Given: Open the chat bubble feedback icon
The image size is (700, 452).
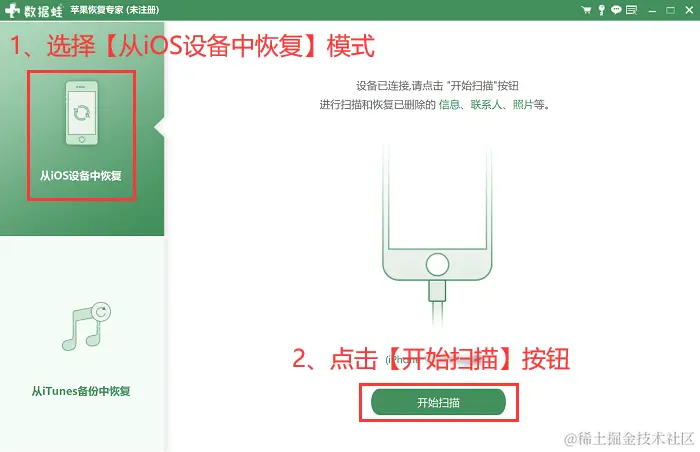Looking at the screenshot, I should click(x=616, y=9).
